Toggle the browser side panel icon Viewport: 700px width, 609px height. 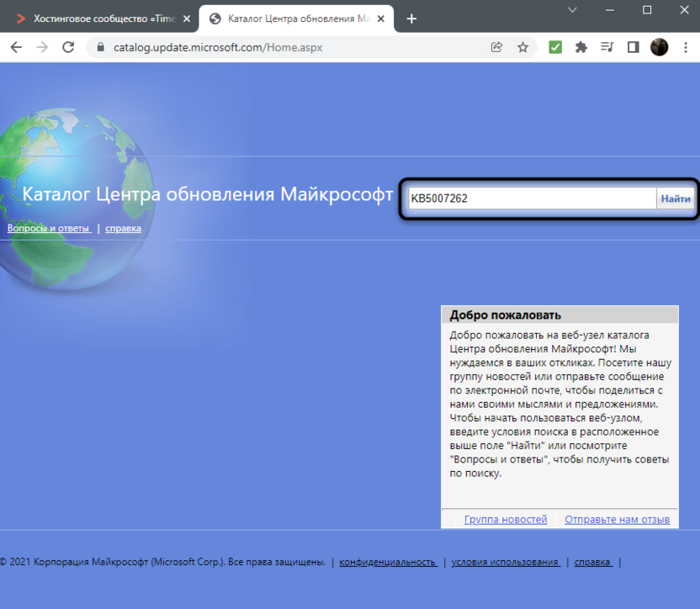point(633,48)
